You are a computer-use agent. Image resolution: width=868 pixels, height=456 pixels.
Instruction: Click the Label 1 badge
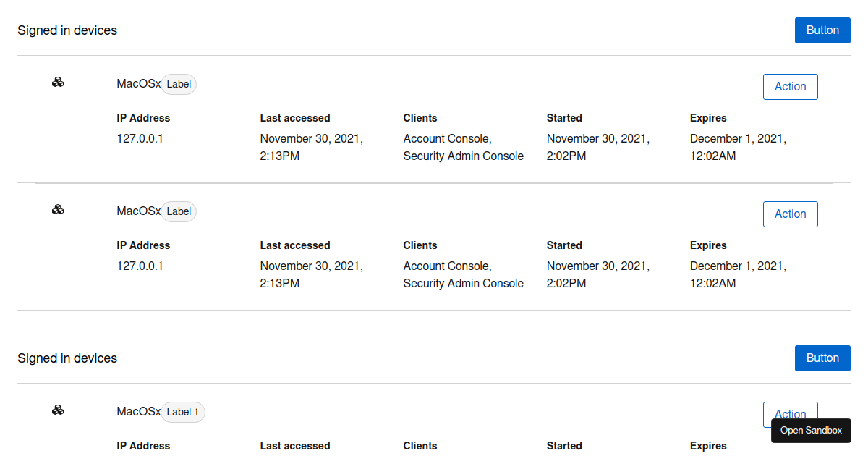[183, 412]
